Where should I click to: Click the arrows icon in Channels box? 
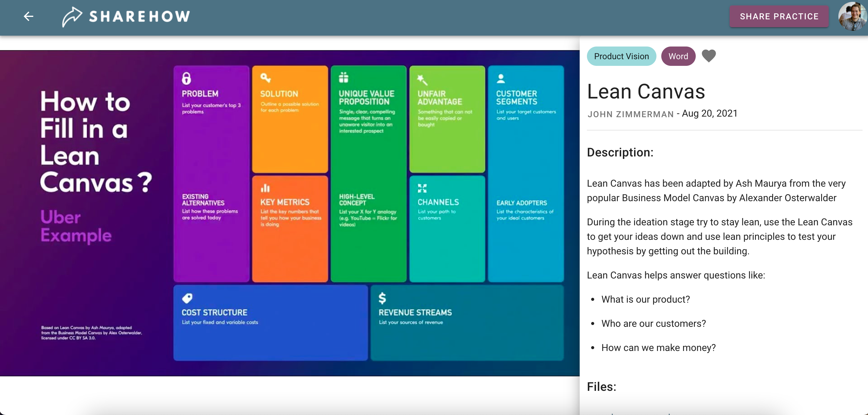[x=422, y=188]
